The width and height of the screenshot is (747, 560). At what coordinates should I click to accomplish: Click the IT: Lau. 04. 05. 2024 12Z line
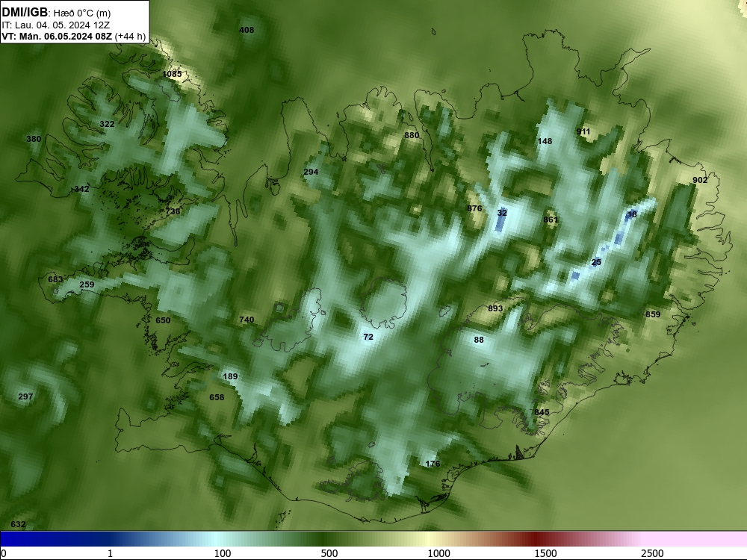pos(56,25)
